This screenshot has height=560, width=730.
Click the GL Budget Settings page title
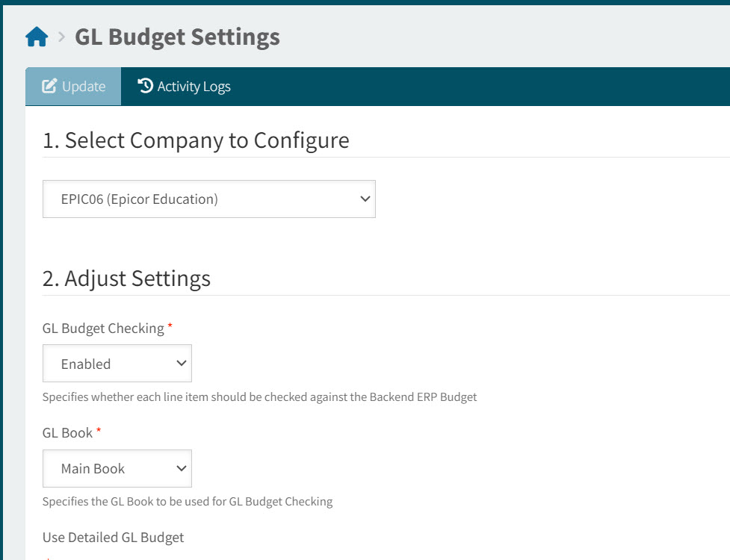[177, 37]
